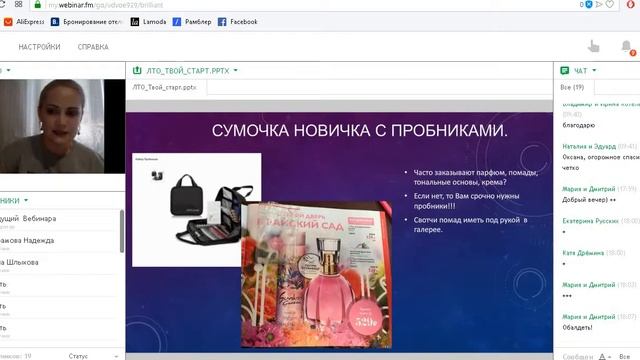
Task: Click chat message 'благодарю'
Action: tap(578, 125)
